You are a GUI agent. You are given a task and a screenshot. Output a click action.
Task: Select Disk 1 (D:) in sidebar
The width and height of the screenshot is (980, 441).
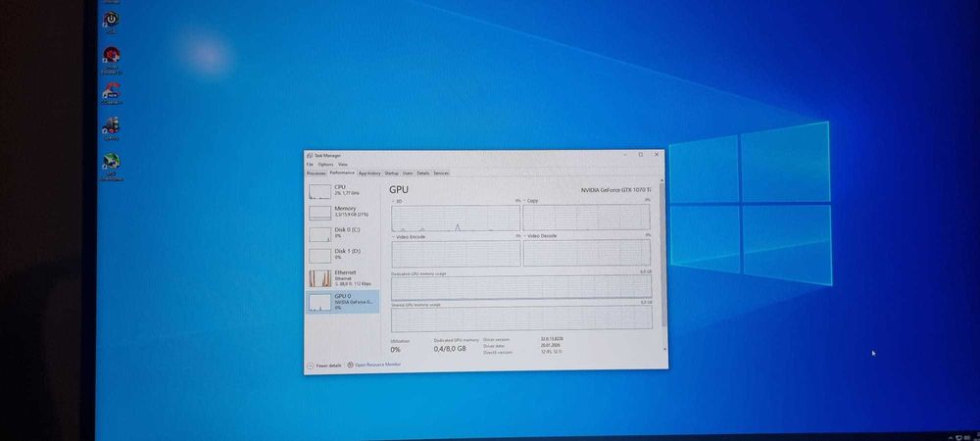[x=342, y=254]
